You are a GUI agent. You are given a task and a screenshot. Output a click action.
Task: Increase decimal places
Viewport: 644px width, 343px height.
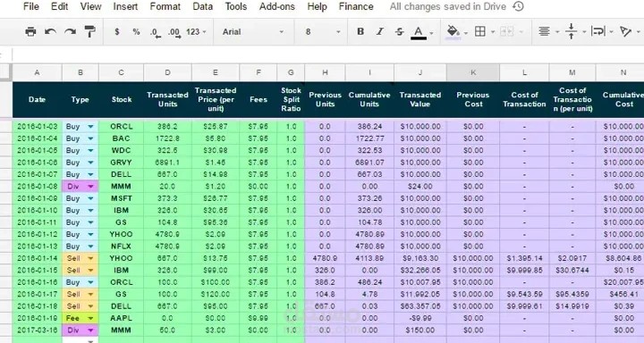(174, 32)
